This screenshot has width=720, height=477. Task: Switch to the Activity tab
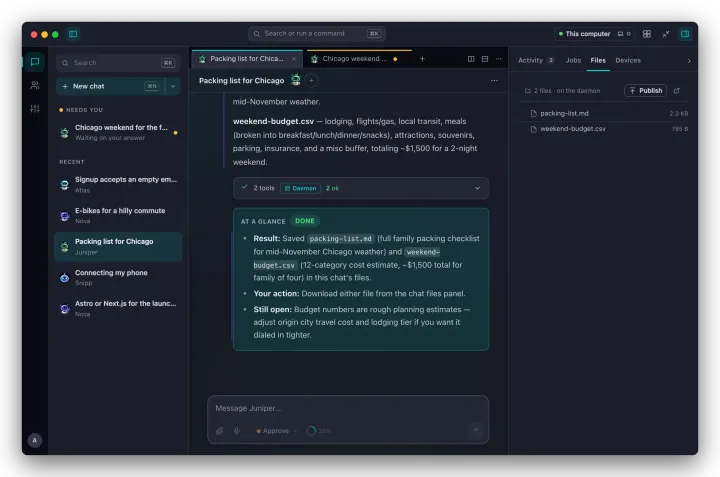click(x=535, y=60)
